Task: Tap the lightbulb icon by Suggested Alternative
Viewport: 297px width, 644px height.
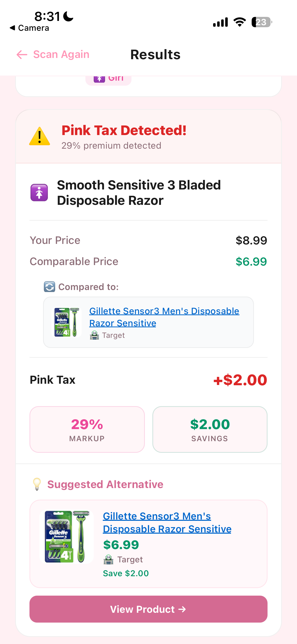Action: 37,484
